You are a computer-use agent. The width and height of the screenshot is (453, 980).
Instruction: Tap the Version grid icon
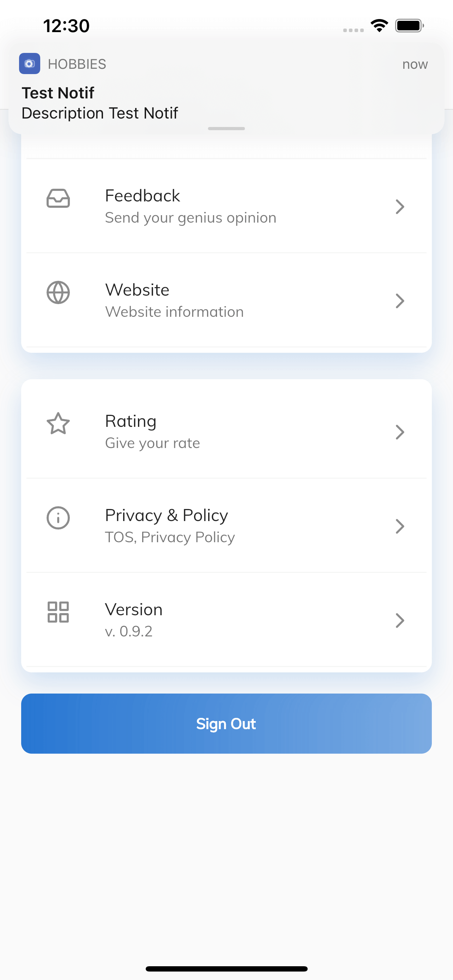(x=58, y=612)
